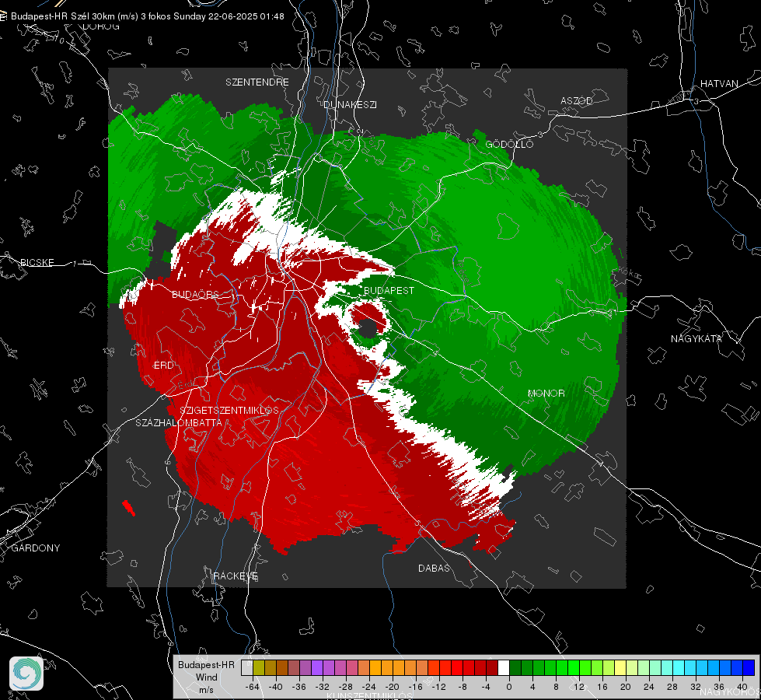Click the 'Wind' legend label

click(206, 677)
